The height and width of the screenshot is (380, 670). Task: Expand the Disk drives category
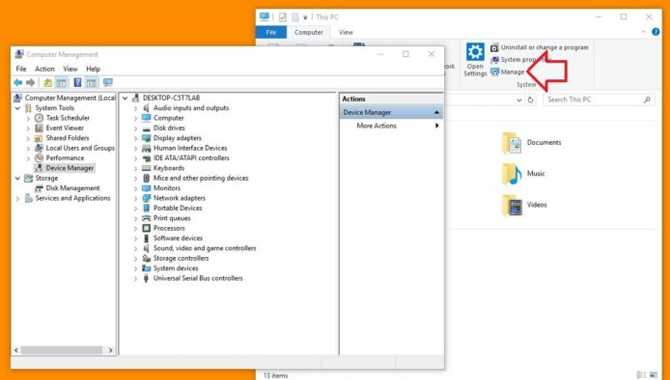click(x=135, y=128)
